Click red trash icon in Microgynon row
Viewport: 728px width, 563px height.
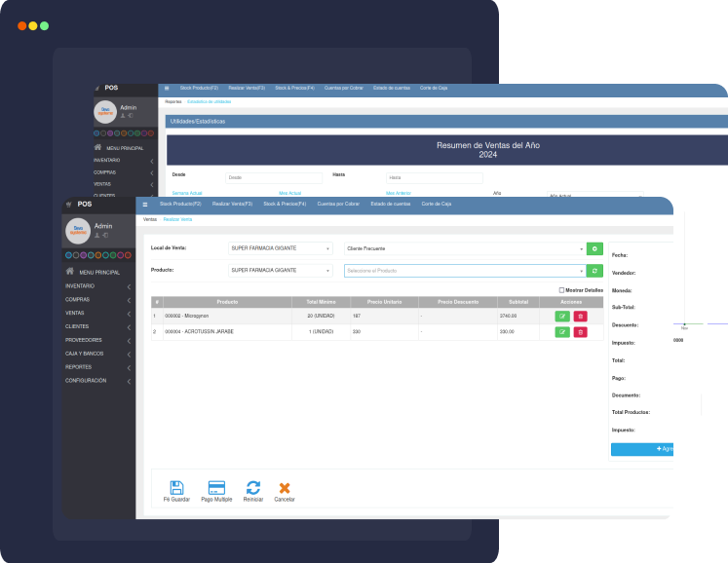pos(581,316)
